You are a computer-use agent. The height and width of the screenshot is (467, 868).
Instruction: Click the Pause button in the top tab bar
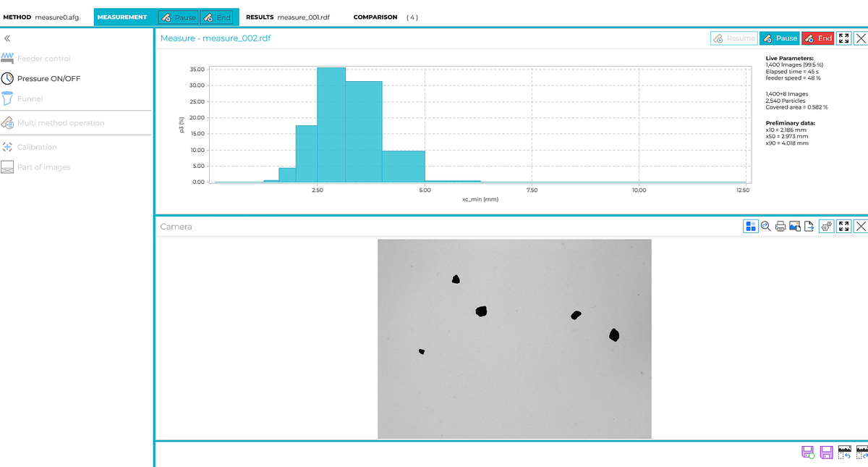(178, 17)
